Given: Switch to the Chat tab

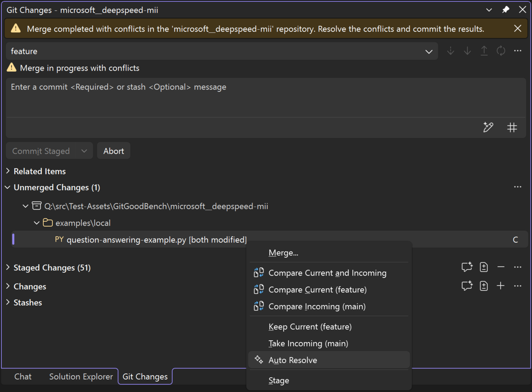Looking at the screenshot, I should click(23, 376).
